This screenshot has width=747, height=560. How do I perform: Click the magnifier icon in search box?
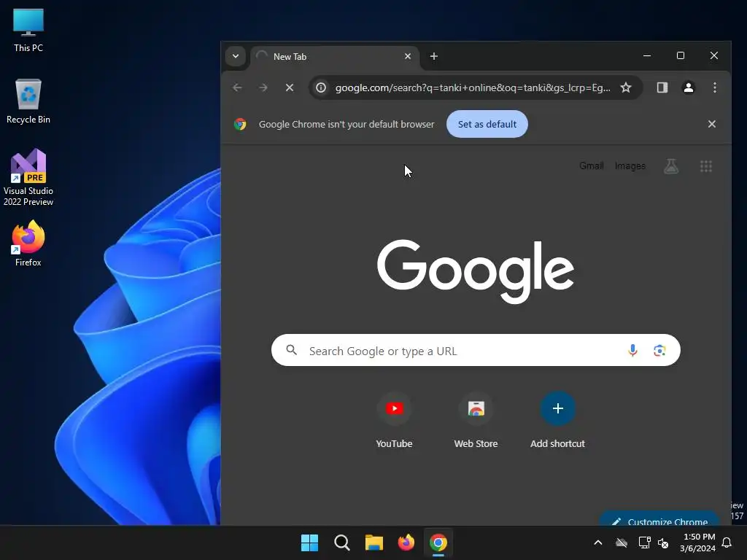(292, 351)
